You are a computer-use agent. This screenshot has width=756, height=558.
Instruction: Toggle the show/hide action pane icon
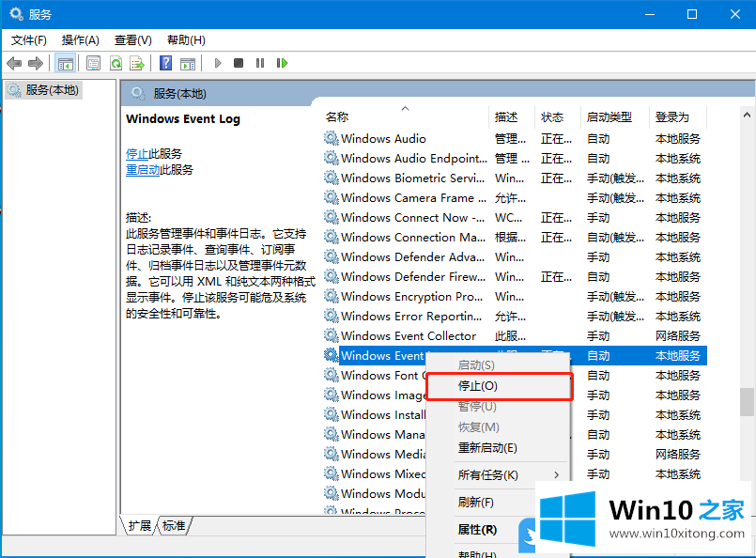188,63
